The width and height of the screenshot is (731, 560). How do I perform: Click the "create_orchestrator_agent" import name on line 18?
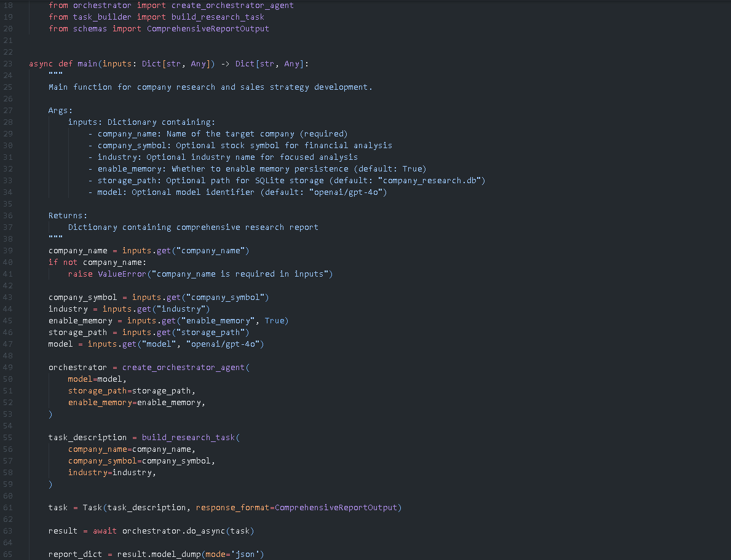point(232,6)
